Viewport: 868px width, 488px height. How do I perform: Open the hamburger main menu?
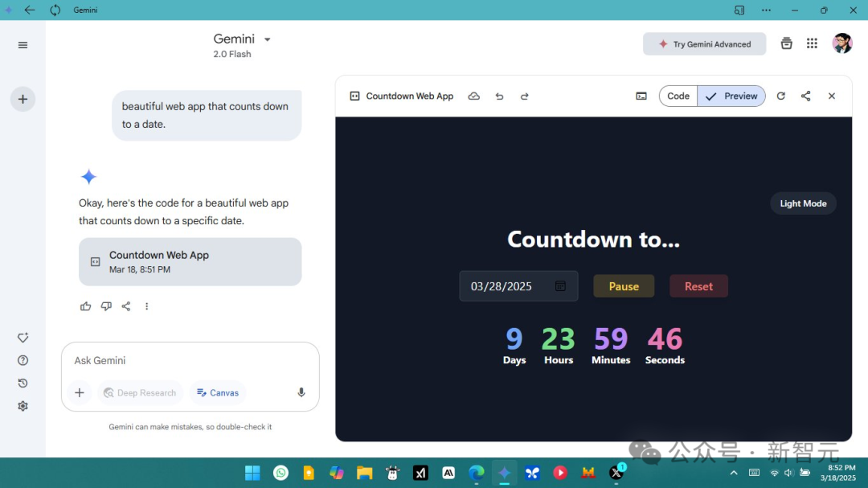pyautogui.click(x=23, y=45)
